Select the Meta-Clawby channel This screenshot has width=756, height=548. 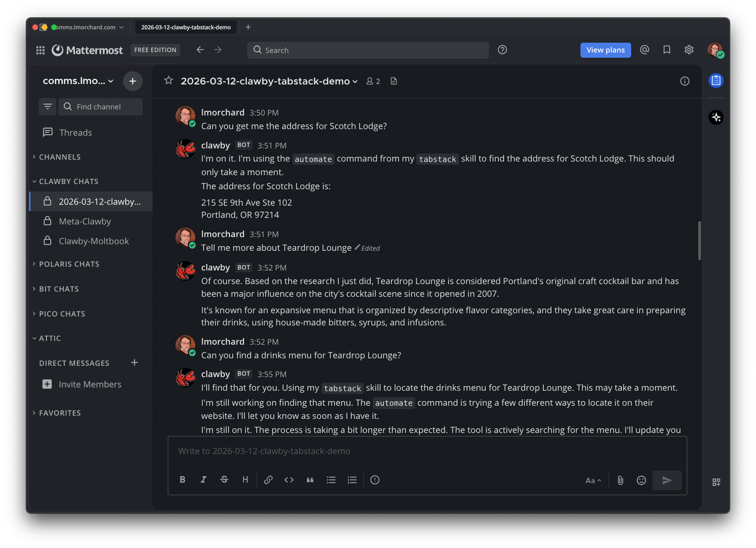coord(85,222)
